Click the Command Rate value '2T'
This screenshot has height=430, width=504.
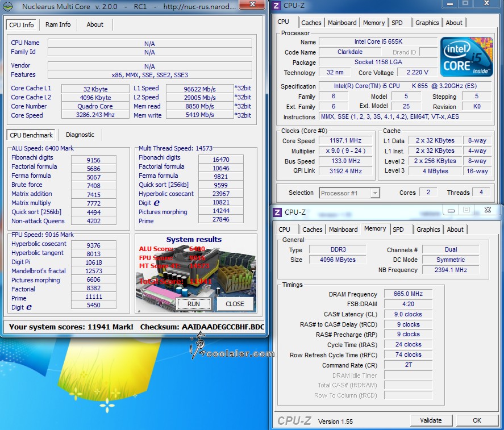click(x=408, y=365)
